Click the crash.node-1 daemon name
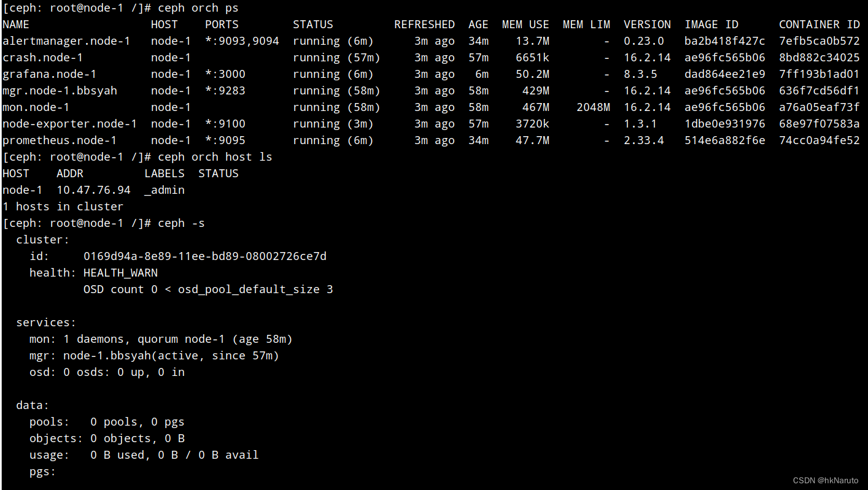 point(43,58)
